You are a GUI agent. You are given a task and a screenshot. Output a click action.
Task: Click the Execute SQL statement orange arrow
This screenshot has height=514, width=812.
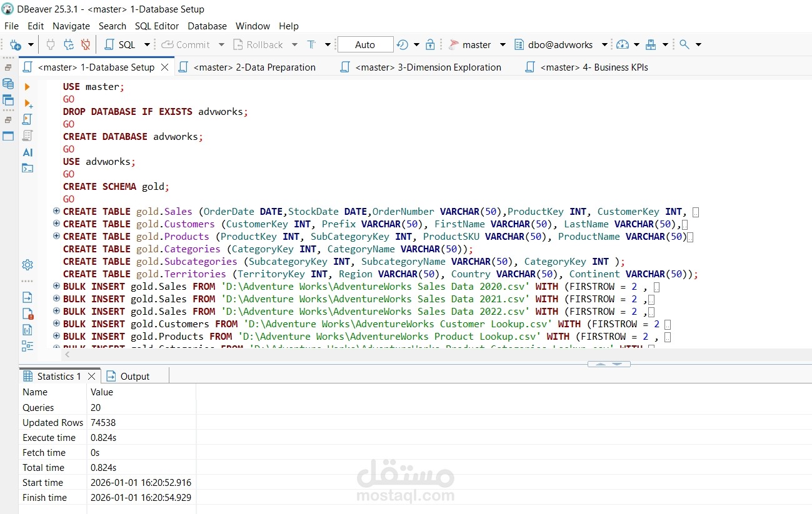(x=27, y=87)
